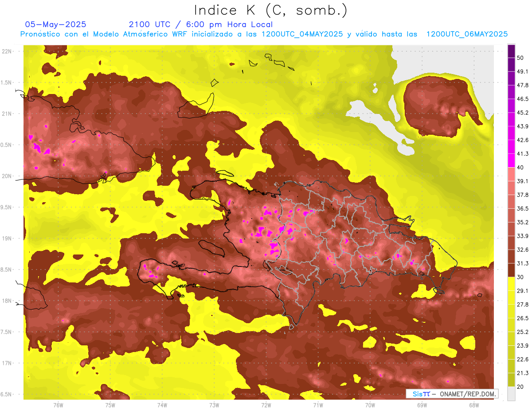
Task: Click the initialization time '1200UTC_04MAY2025'
Action: pos(302,34)
